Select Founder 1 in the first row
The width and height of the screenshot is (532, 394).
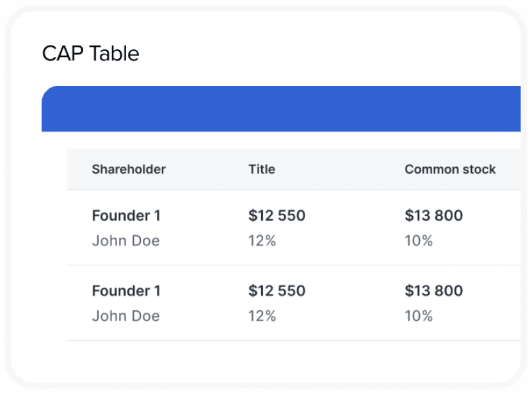coord(126,216)
